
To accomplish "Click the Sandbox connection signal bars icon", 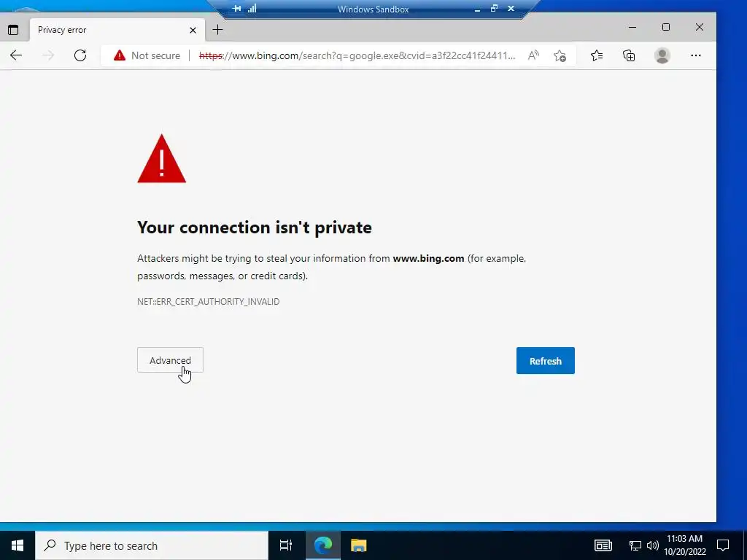I will click(252, 9).
